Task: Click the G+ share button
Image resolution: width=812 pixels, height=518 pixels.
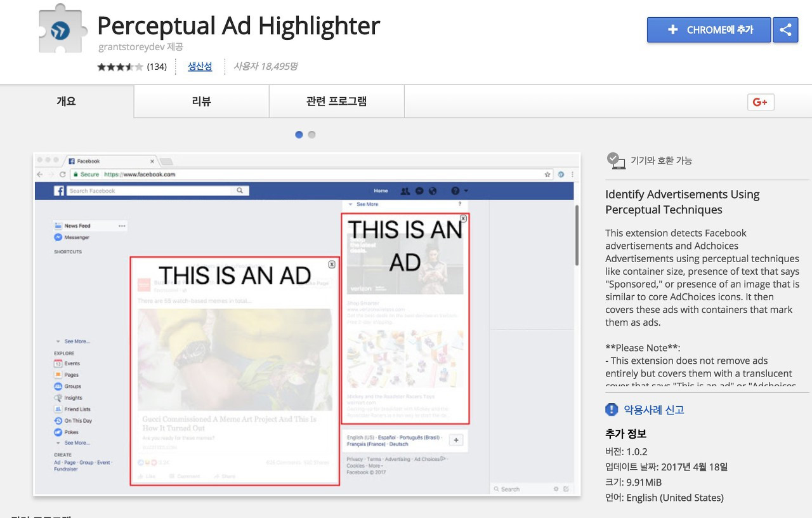Action: point(761,102)
